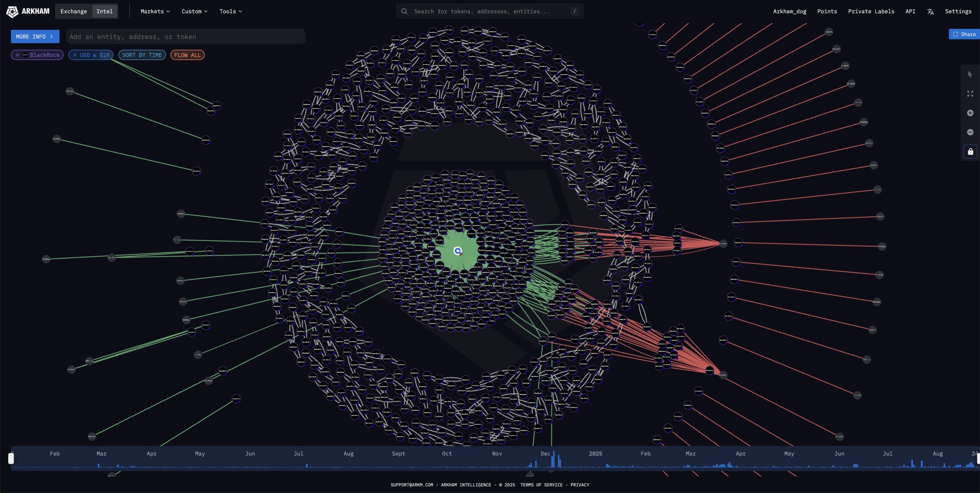Screen dimensions: 980x493
Task: Click the left handle of the timeline range
Action: (11, 458)
